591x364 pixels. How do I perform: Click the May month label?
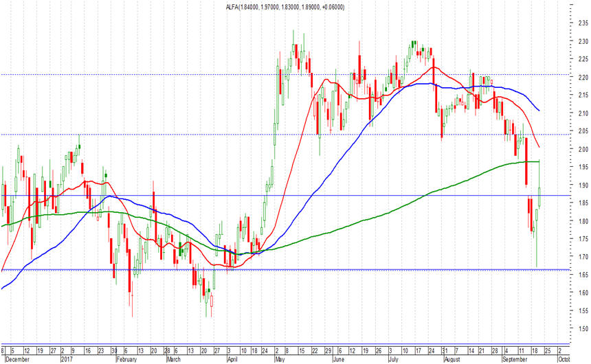(x=280, y=359)
